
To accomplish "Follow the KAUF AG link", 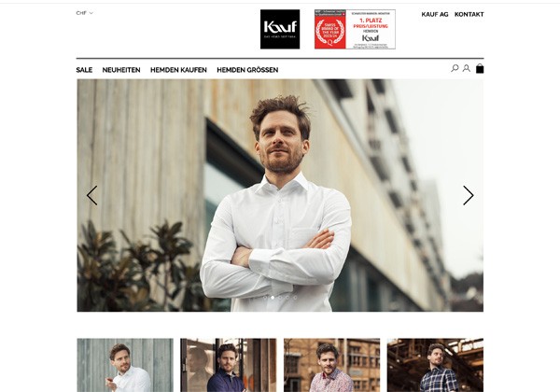I will coord(435,14).
